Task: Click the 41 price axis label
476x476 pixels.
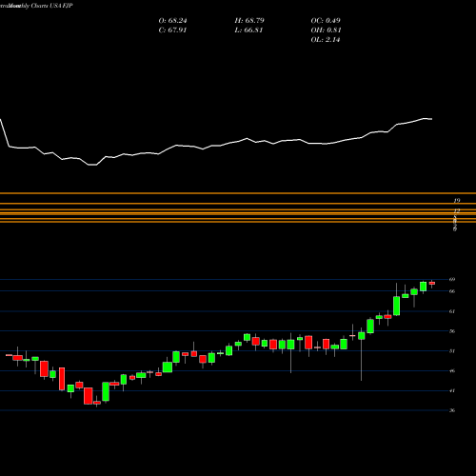Action: coord(452,390)
